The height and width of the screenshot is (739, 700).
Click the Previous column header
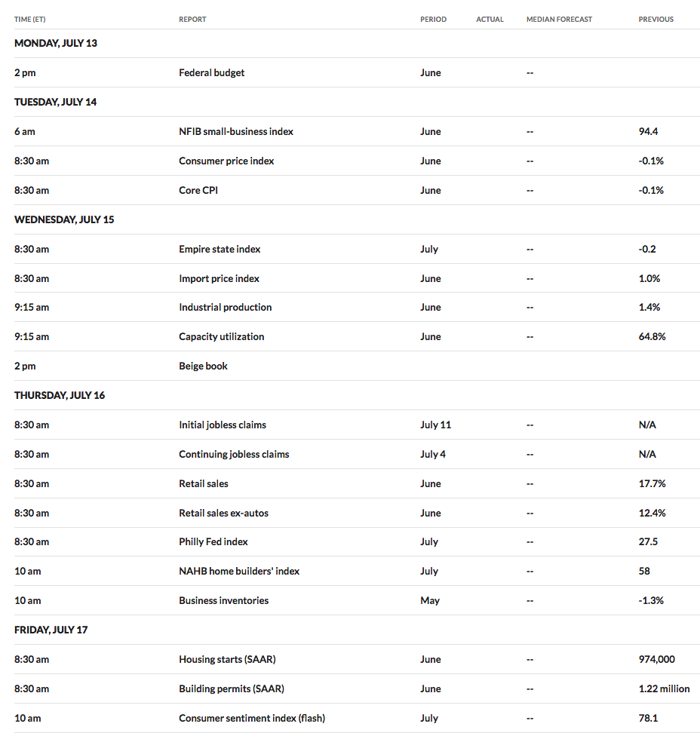656,20
